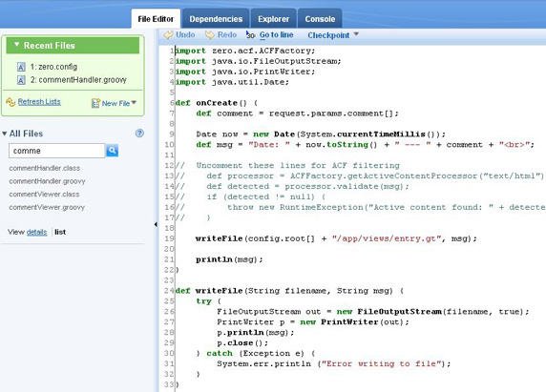
Task: Click the All Files help icon
Action: click(139, 134)
